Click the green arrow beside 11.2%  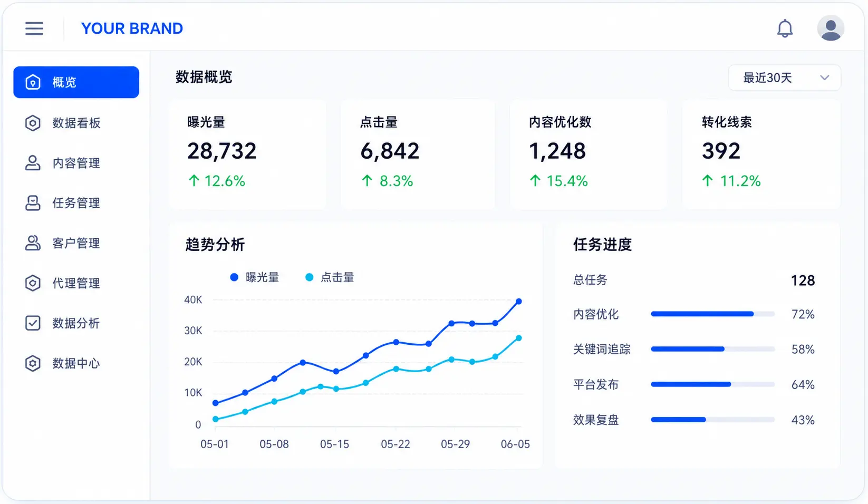pyautogui.click(x=708, y=181)
